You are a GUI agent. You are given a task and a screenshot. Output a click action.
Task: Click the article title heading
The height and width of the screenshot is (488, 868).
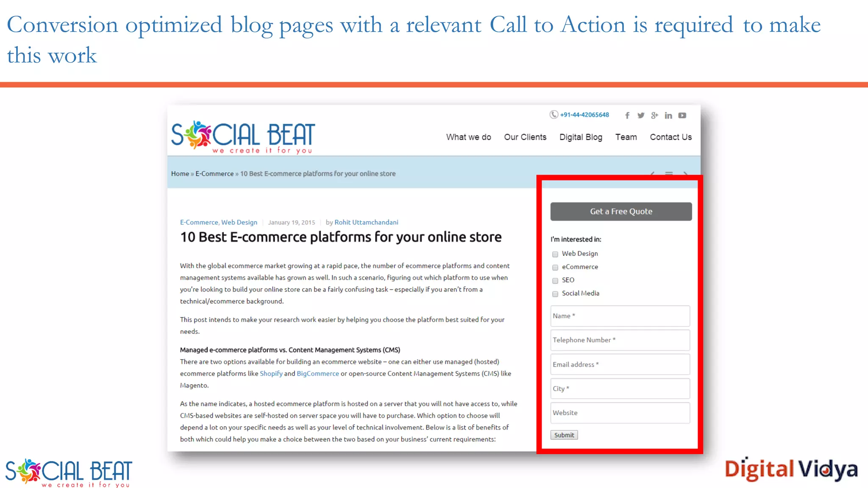(341, 237)
